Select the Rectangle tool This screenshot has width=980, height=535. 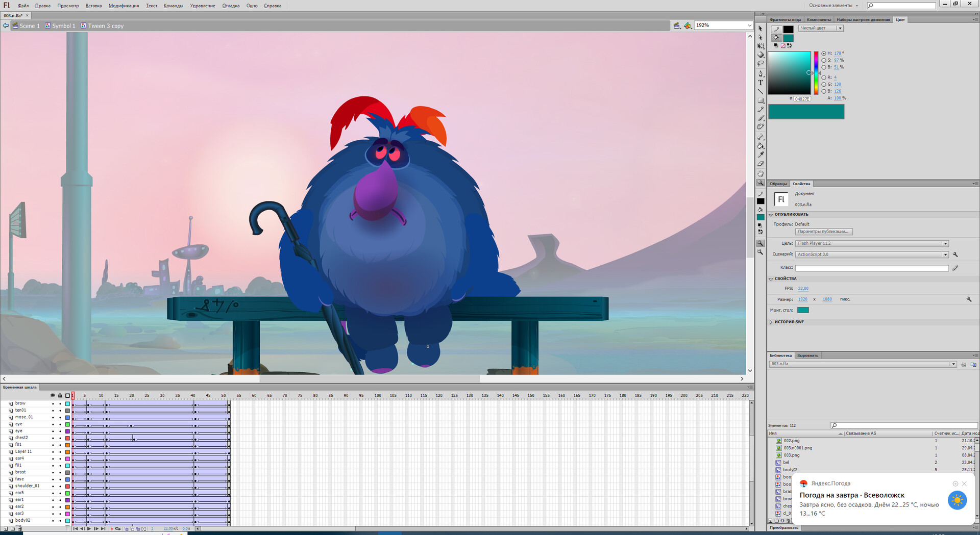click(761, 100)
